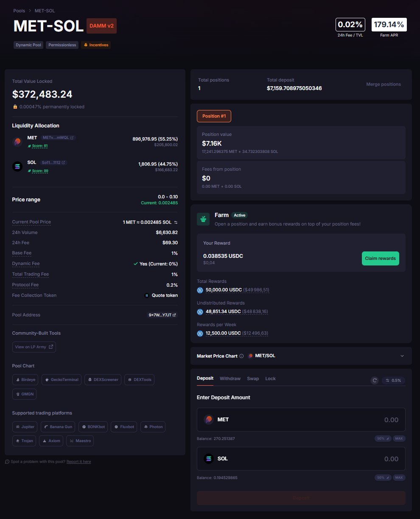Open GMGN pool chart

[x=24, y=394]
